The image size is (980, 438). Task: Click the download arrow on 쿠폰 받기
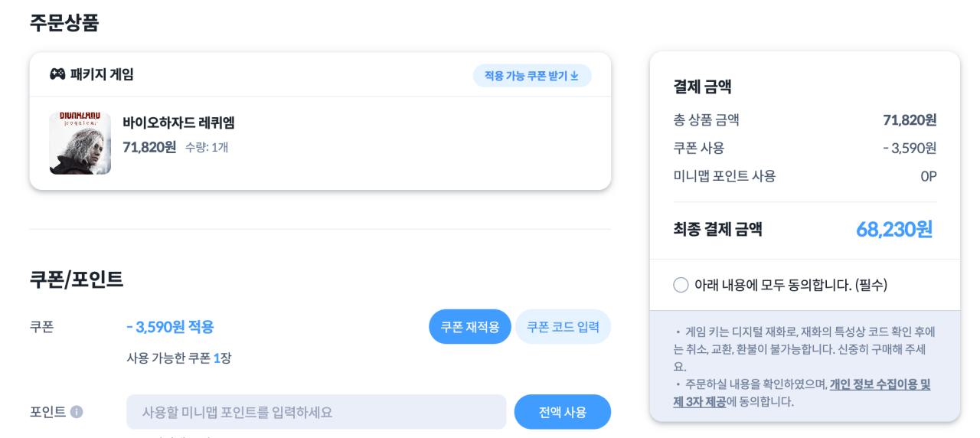(x=574, y=76)
